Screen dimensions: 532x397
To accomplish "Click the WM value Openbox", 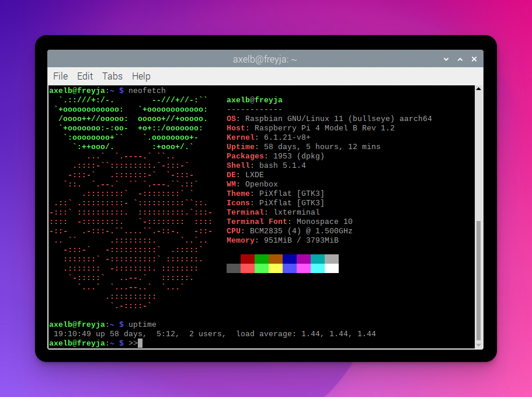I will pyautogui.click(x=261, y=184).
